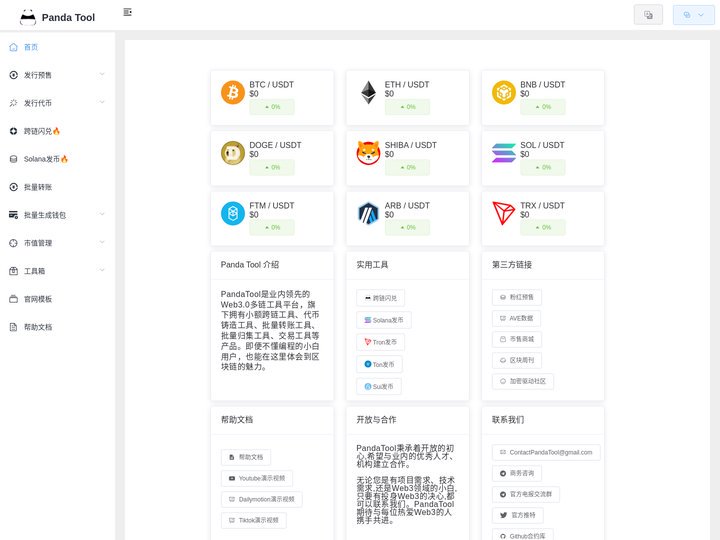Click the Fantom FTM icon

tap(233, 214)
